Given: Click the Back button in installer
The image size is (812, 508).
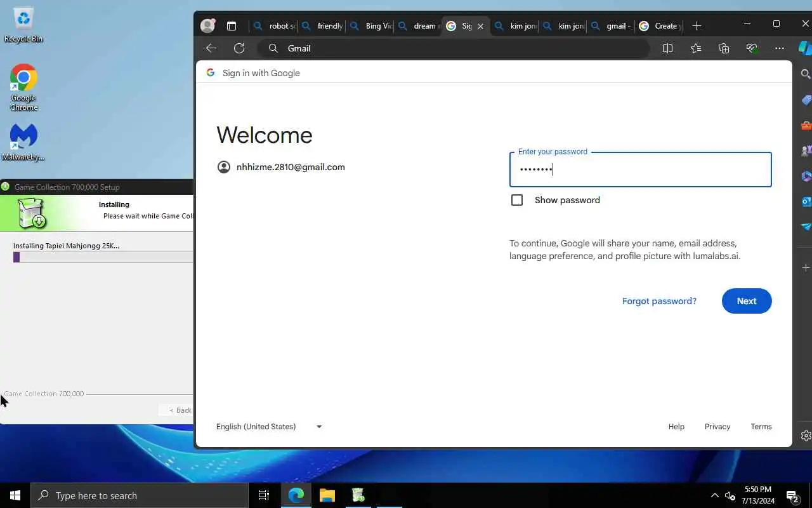Looking at the screenshot, I should [x=176, y=410].
